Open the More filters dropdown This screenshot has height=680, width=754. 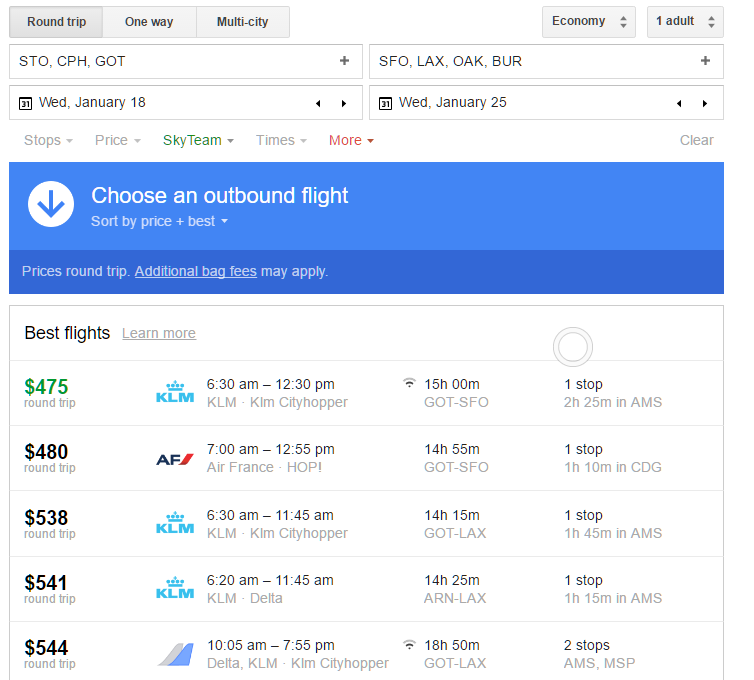pyautogui.click(x=351, y=140)
